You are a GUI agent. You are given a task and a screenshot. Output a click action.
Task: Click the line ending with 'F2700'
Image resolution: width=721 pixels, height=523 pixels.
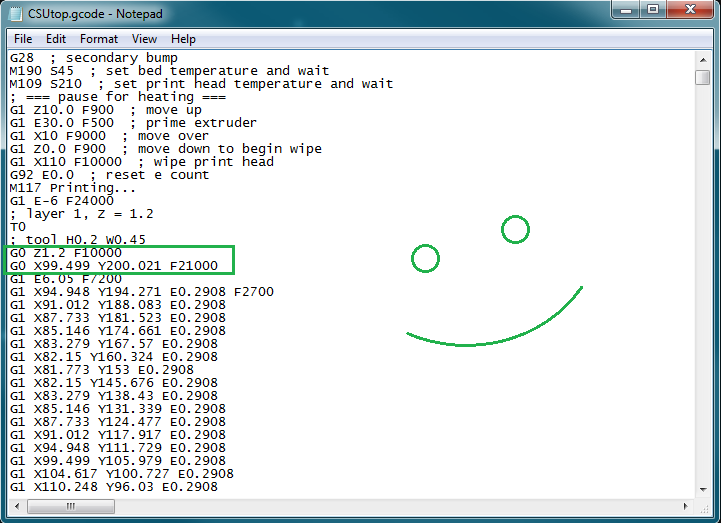[x=142, y=292]
